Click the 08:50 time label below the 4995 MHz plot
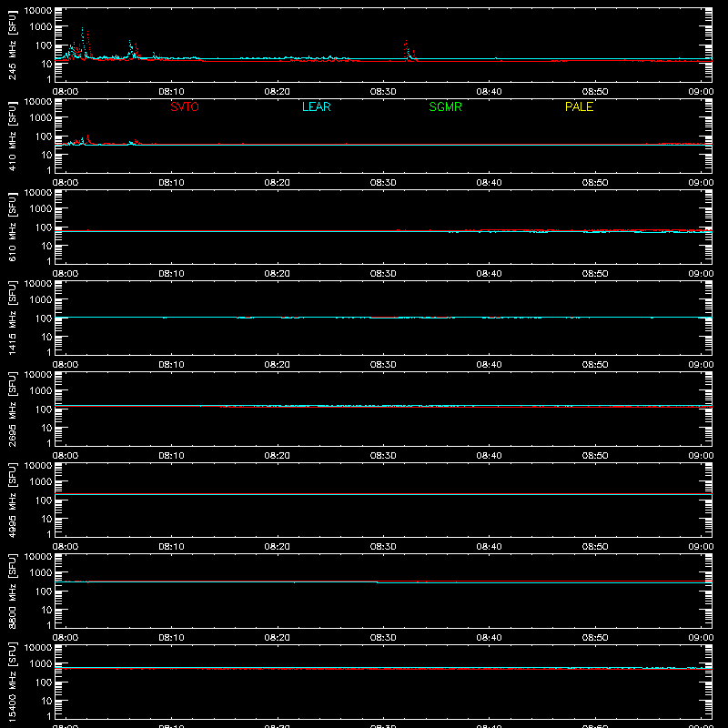This screenshot has width=728, height=728. pyautogui.click(x=595, y=547)
